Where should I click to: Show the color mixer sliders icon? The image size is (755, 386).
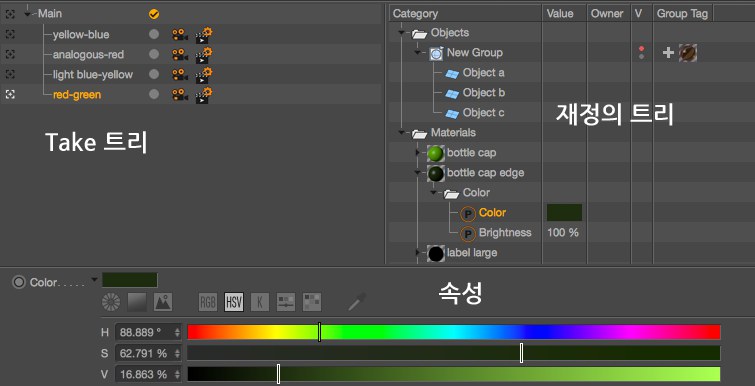[x=286, y=302]
